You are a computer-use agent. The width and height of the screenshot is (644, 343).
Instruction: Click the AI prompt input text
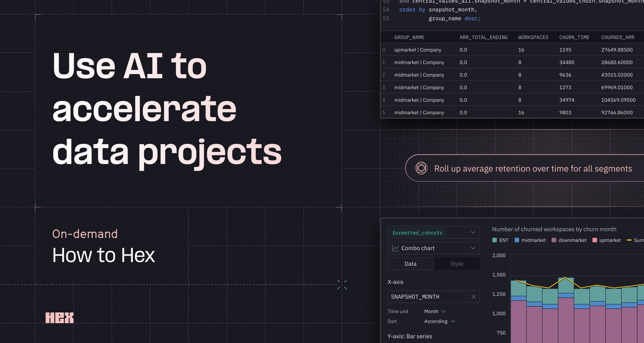point(533,169)
